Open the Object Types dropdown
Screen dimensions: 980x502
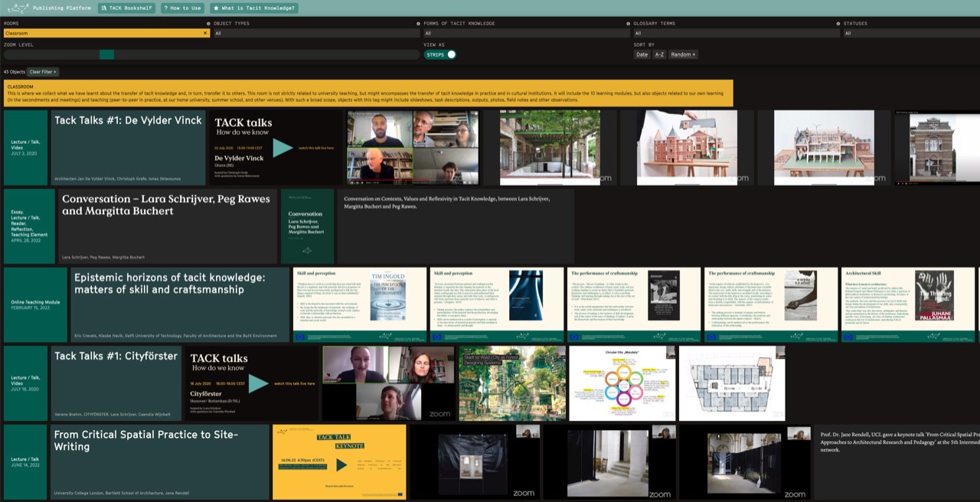[x=315, y=34]
